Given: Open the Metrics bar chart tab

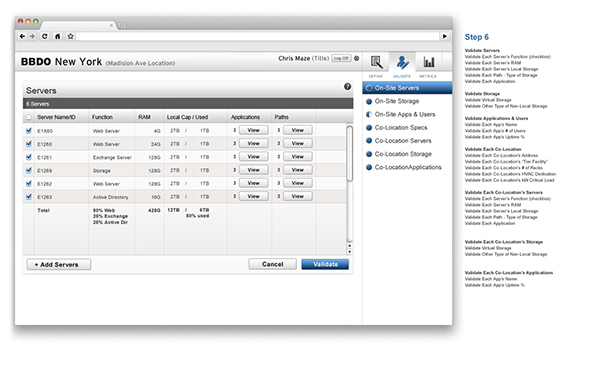Looking at the screenshot, I should (429, 62).
